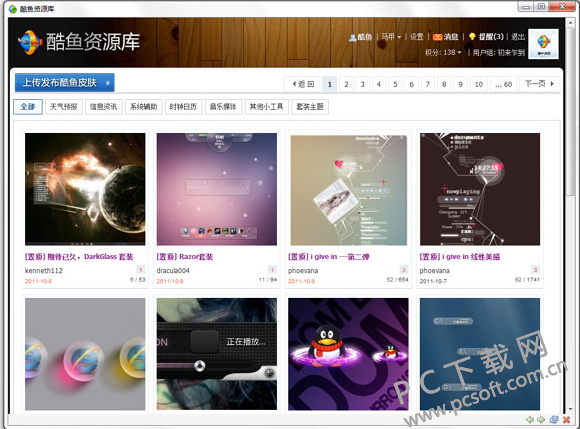Click the 用户组: 初来乍到 text

(499, 53)
